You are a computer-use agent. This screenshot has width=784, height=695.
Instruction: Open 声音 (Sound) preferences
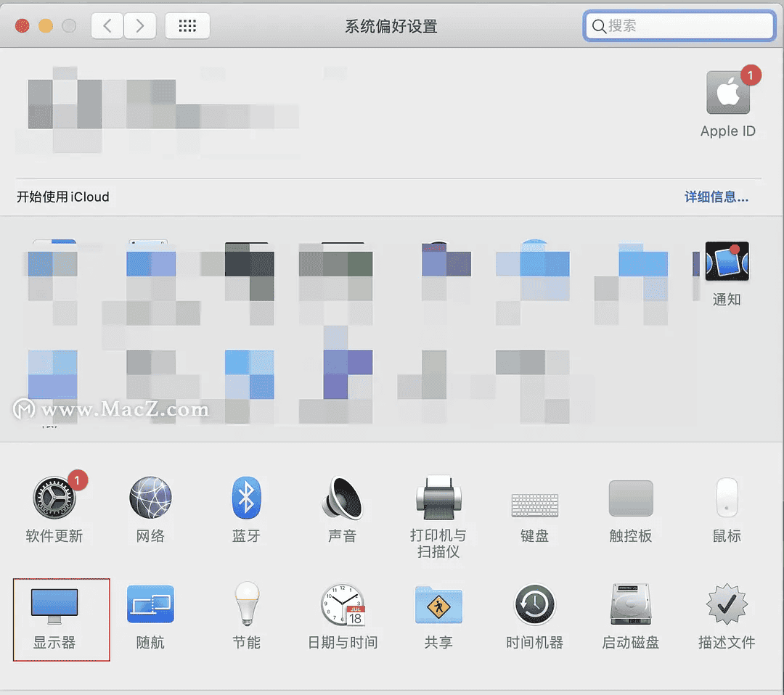(x=342, y=498)
